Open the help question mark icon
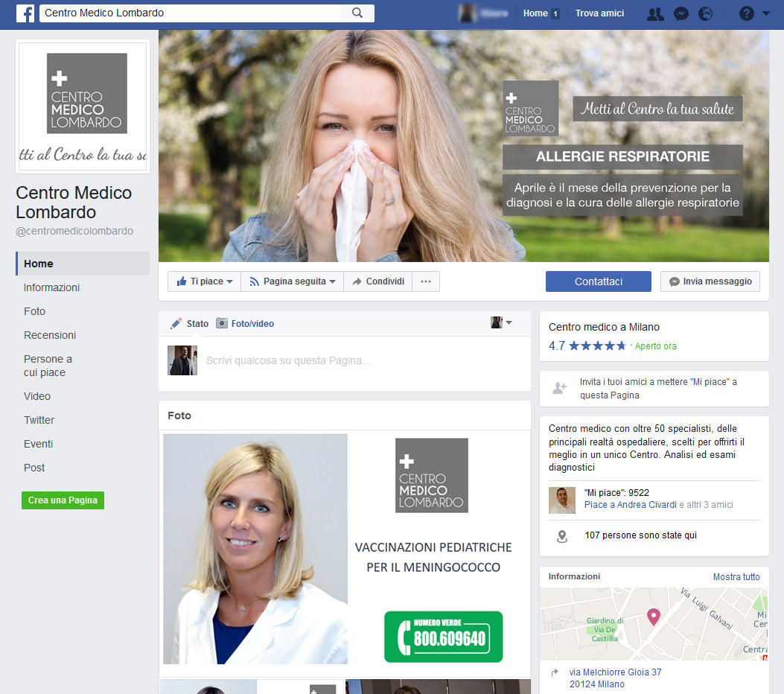The width and height of the screenshot is (784, 694). coord(746,13)
